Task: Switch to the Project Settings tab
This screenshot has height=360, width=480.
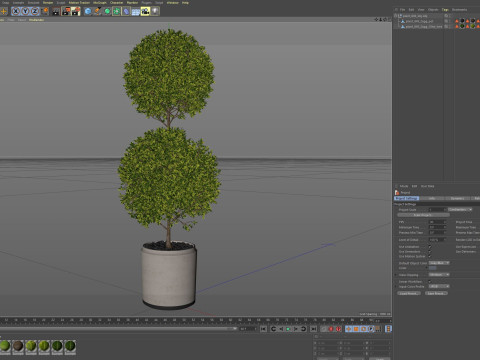Action: click(406, 198)
